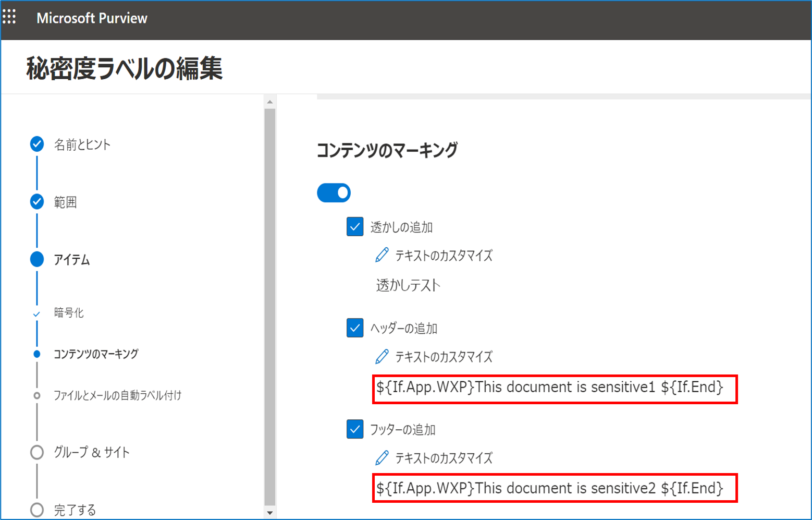Click the navigation pane scrollbar thumb
Image resolution: width=812 pixels, height=520 pixels.
pos(270,307)
